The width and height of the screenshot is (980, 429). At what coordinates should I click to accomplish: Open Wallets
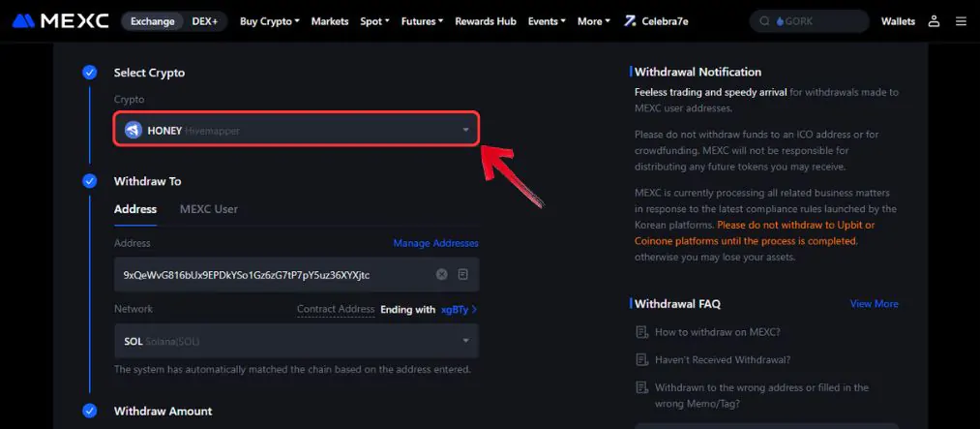[x=898, y=21]
